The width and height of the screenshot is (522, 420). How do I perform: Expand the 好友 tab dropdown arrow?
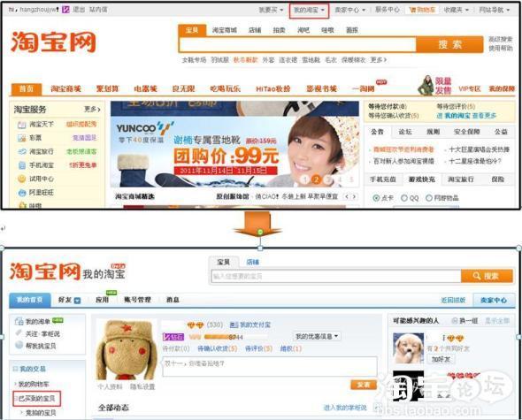coord(77,301)
